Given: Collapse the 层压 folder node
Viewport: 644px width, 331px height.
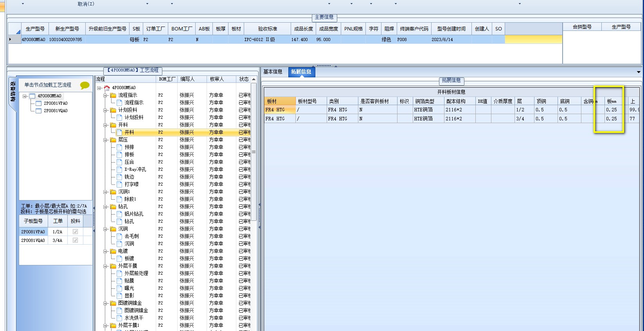Looking at the screenshot, I should click(105, 140).
